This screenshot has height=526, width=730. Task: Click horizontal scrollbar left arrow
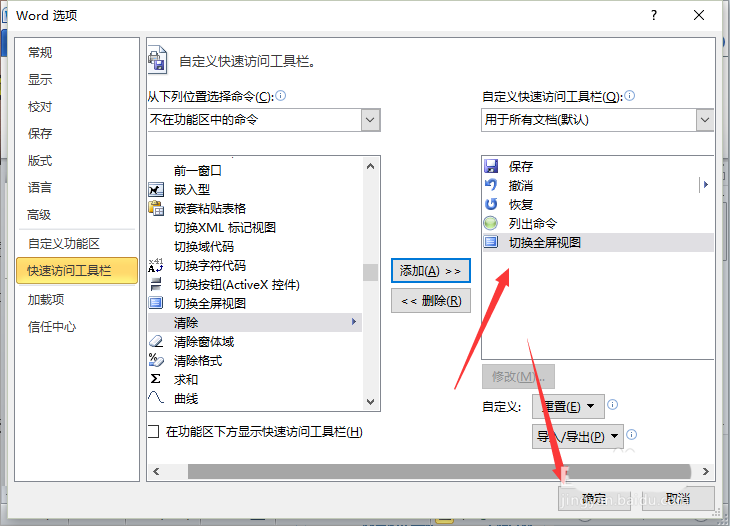pyautogui.click(x=156, y=472)
